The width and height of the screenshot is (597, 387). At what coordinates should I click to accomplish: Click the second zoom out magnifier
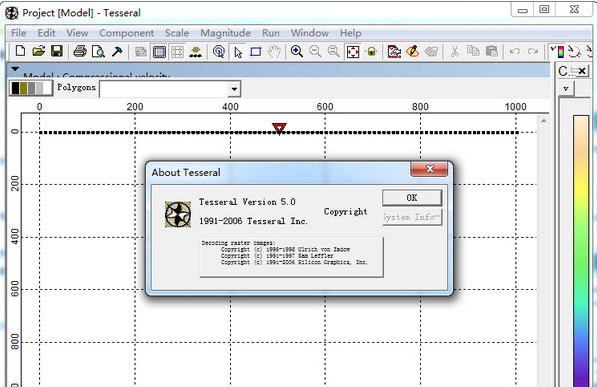click(x=334, y=52)
